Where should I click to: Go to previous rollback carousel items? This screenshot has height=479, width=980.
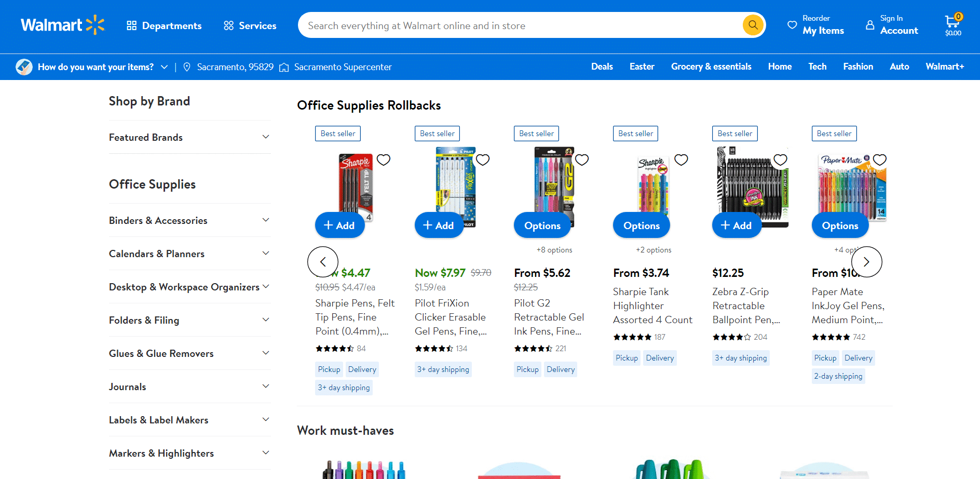click(323, 262)
